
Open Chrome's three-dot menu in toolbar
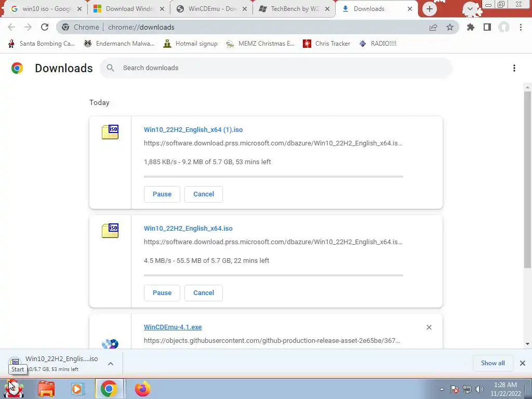521,27
